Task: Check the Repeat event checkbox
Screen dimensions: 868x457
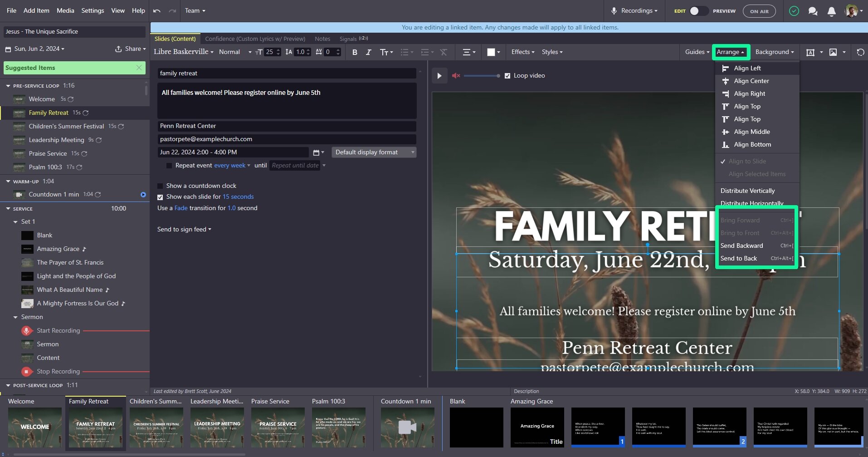Action: pyautogui.click(x=169, y=166)
